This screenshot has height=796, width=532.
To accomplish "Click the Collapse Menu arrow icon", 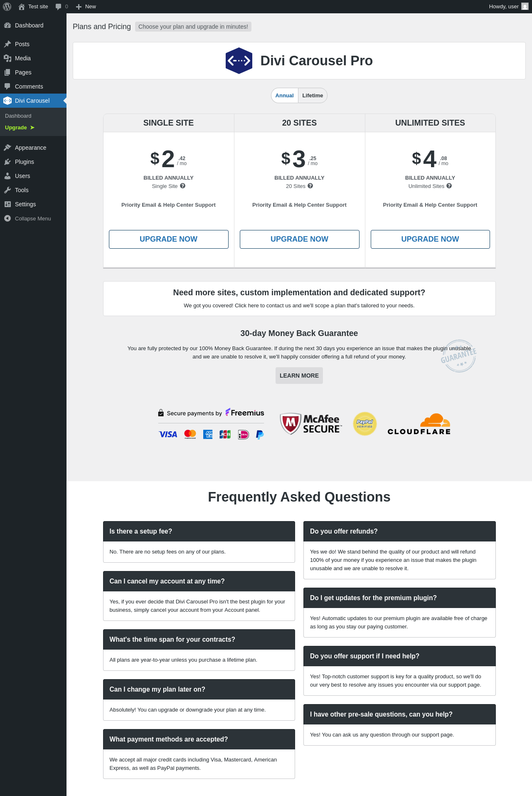I will [7, 218].
